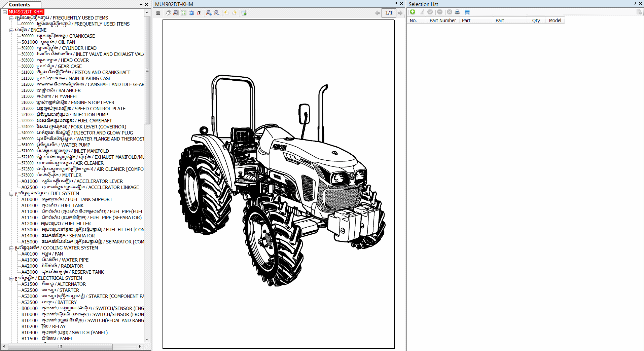
Task: Collapse the ELECTRICAL SYSTEM tree node
Action: [11, 278]
